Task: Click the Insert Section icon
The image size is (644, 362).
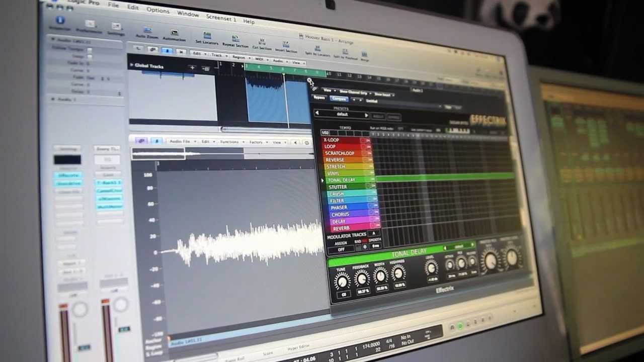Action: (x=286, y=44)
